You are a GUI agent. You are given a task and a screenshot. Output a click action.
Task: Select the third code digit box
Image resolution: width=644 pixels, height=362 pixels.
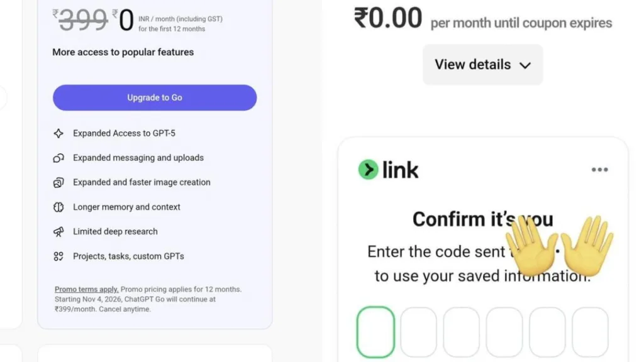pos(461,332)
